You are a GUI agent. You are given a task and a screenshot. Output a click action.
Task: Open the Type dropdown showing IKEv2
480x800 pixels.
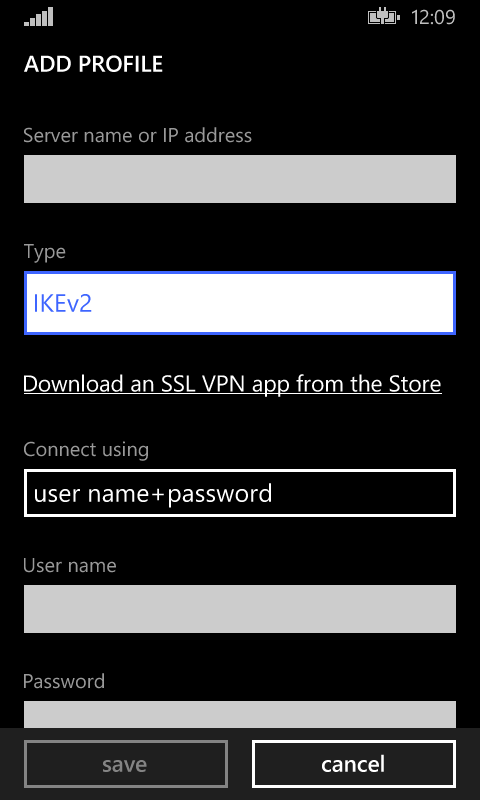[x=240, y=303]
